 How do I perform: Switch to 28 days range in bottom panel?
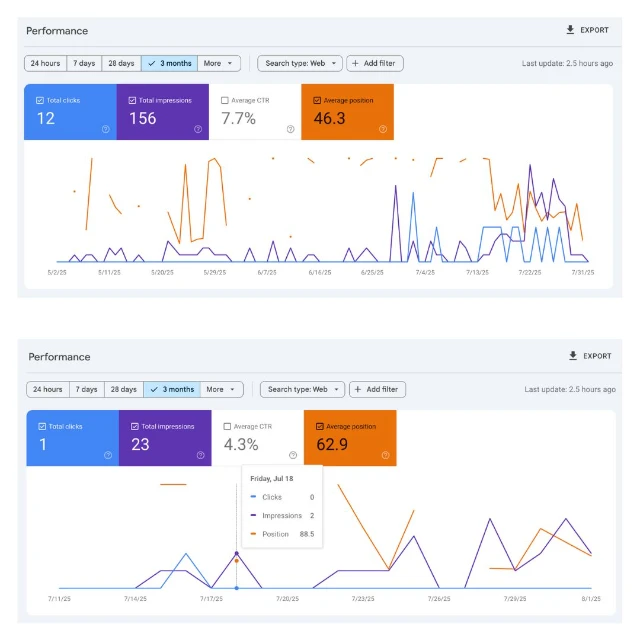[x=124, y=389]
